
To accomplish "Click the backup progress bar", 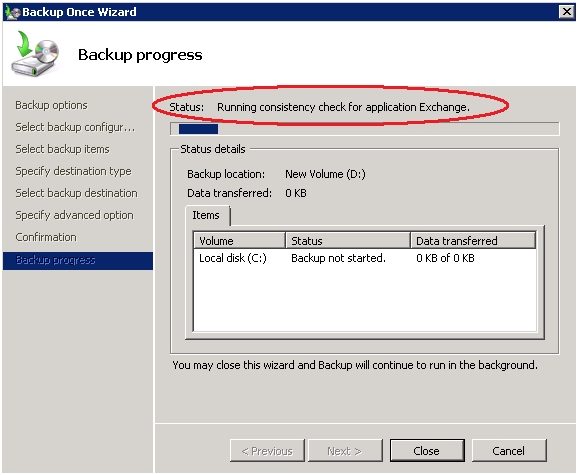I will [x=365, y=129].
